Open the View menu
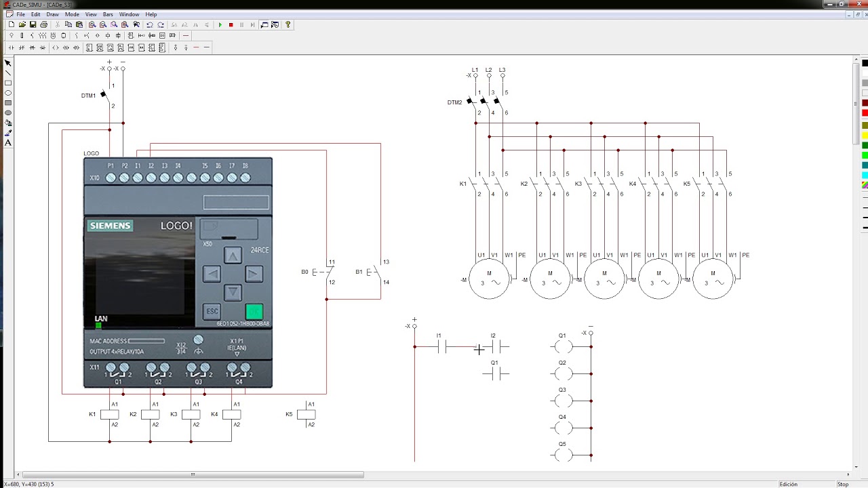This screenshot has width=868, height=488. [x=91, y=14]
